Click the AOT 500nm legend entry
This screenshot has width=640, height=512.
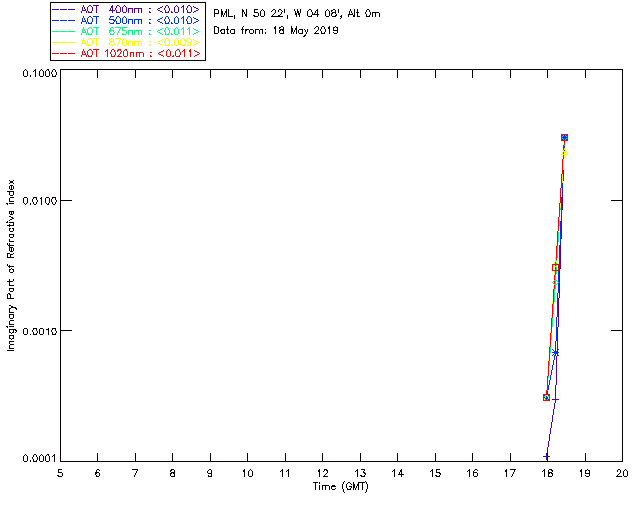click(x=126, y=20)
